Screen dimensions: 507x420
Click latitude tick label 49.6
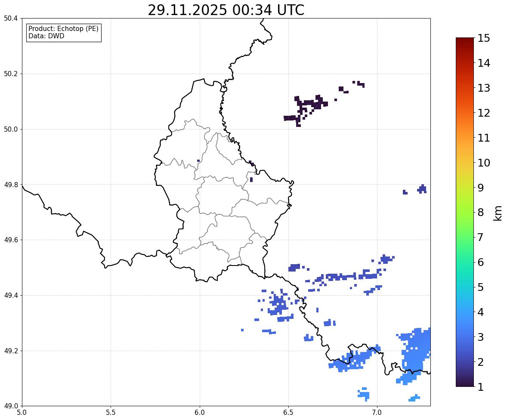pyautogui.click(x=11, y=240)
